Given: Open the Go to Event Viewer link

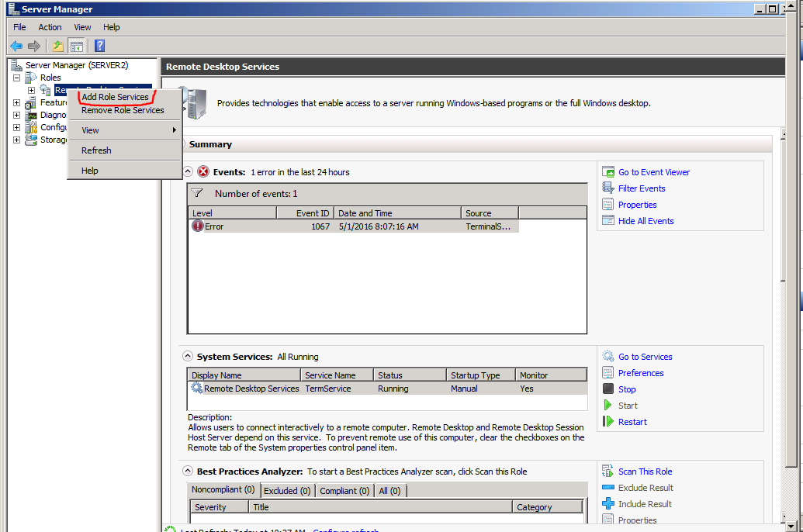Looking at the screenshot, I should click(x=654, y=172).
